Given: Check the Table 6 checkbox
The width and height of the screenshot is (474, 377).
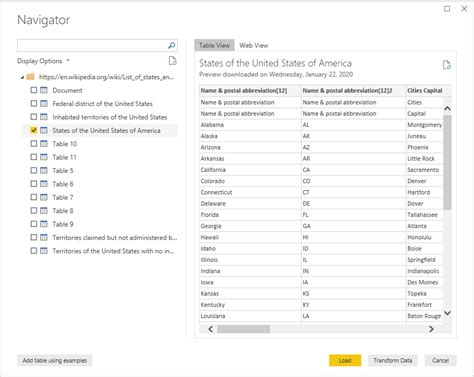Looking at the screenshot, I should [34, 184].
